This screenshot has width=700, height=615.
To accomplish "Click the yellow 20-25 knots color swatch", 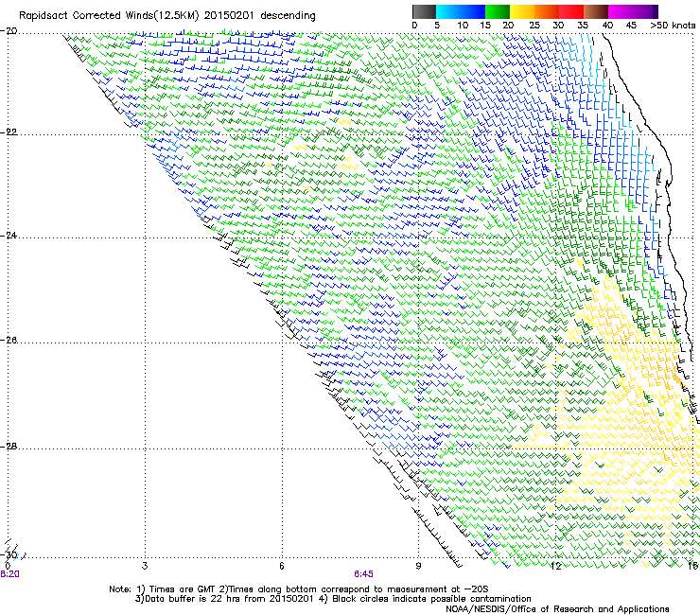I will [x=522, y=11].
